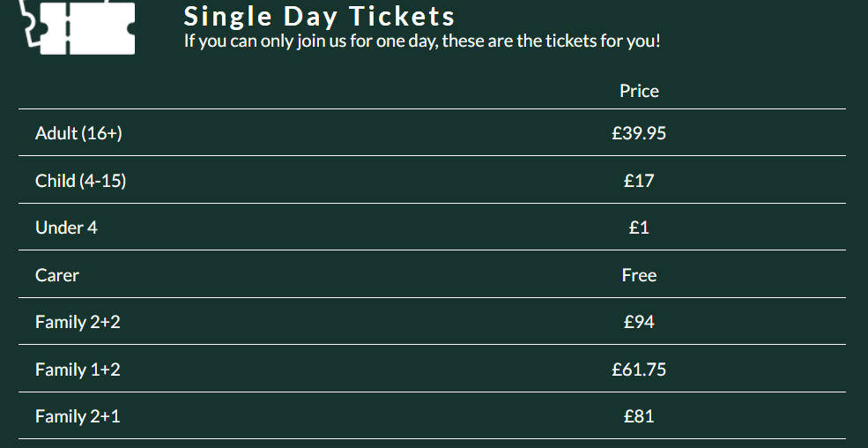Select the Family 1+2 ticket label
This screenshot has width=868, height=448.
[x=78, y=370]
